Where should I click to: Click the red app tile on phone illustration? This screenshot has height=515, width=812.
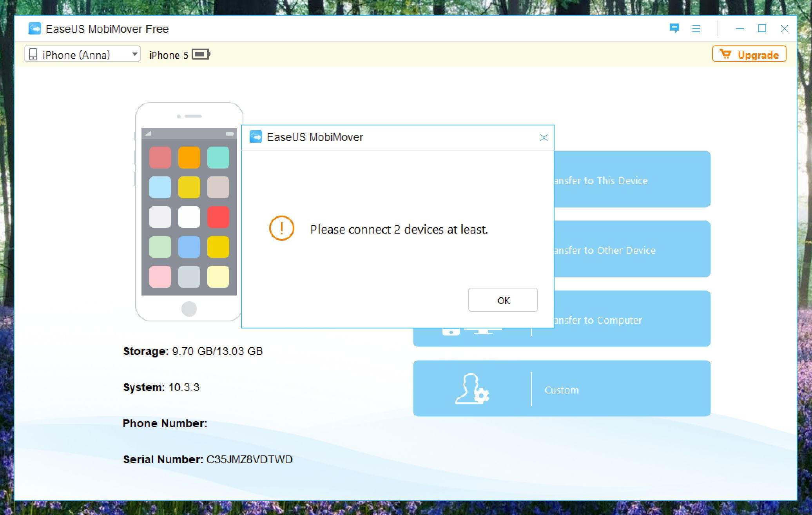pos(218,217)
